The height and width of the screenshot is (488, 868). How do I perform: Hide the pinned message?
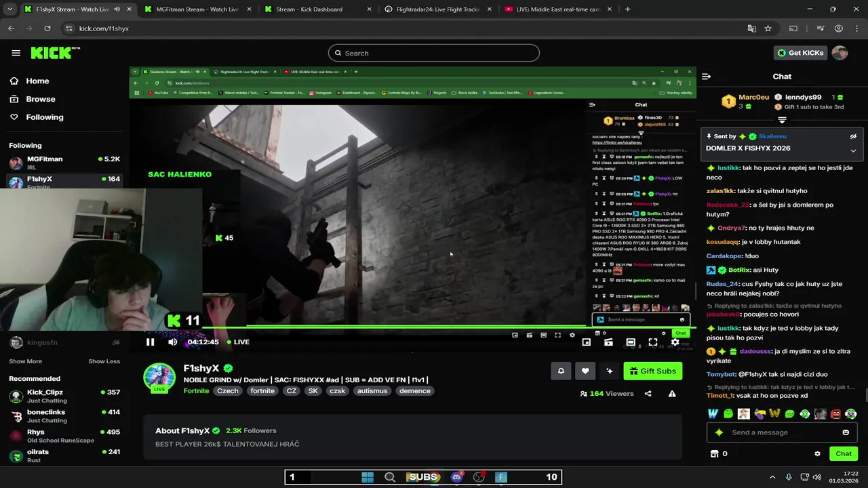(853, 136)
